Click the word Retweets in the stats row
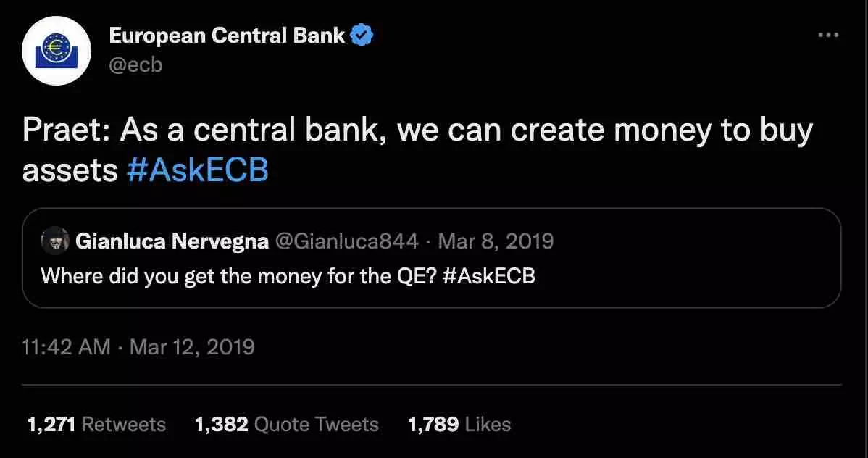This screenshot has height=458, width=868. (x=123, y=424)
